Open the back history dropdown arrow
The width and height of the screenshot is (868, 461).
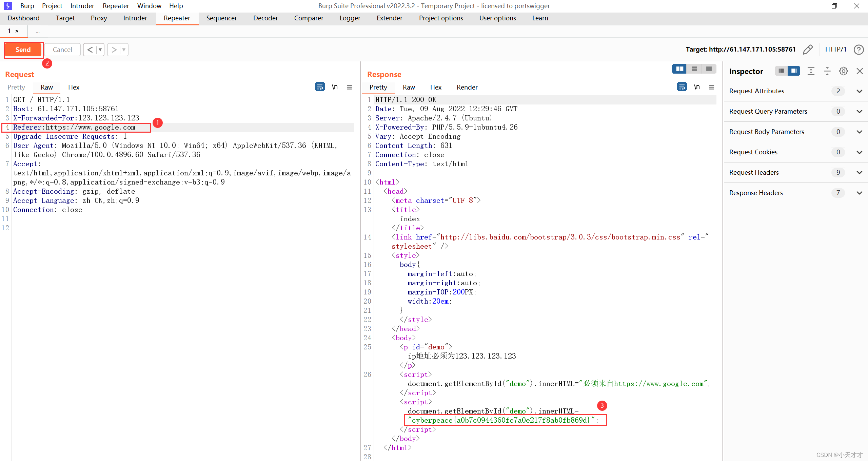click(100, 50)
